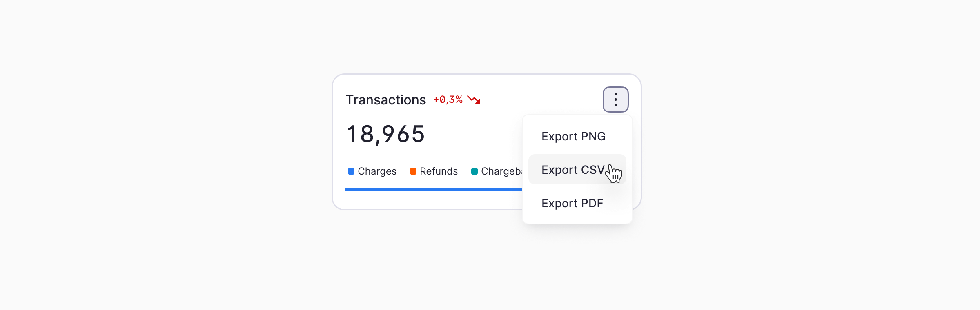This screenshot has height=310, width=980.
Task: Select Export PNG from the menu
Action: 573,136
